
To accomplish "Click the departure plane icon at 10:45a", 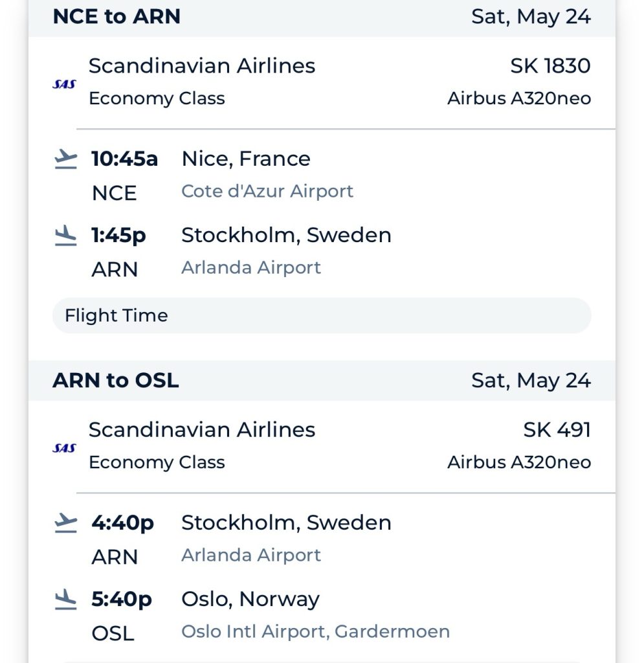I will click(65, 159).
